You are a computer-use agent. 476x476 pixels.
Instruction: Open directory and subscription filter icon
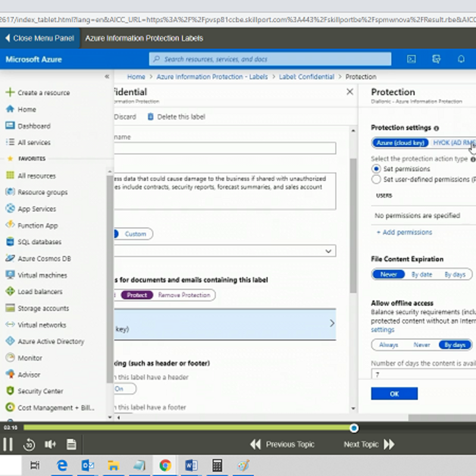(436, 59)
